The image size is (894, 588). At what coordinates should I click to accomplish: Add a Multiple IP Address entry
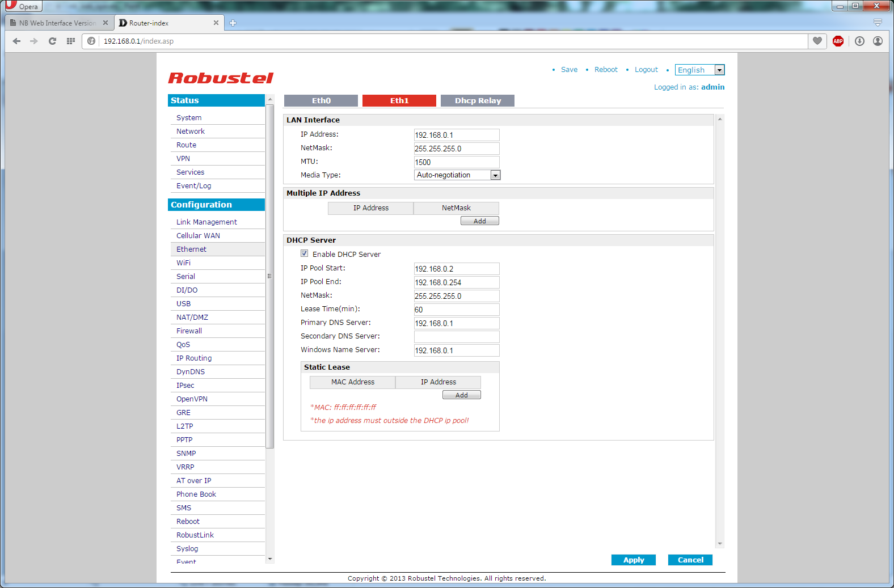pyautogui.click(x=480, y=221)
